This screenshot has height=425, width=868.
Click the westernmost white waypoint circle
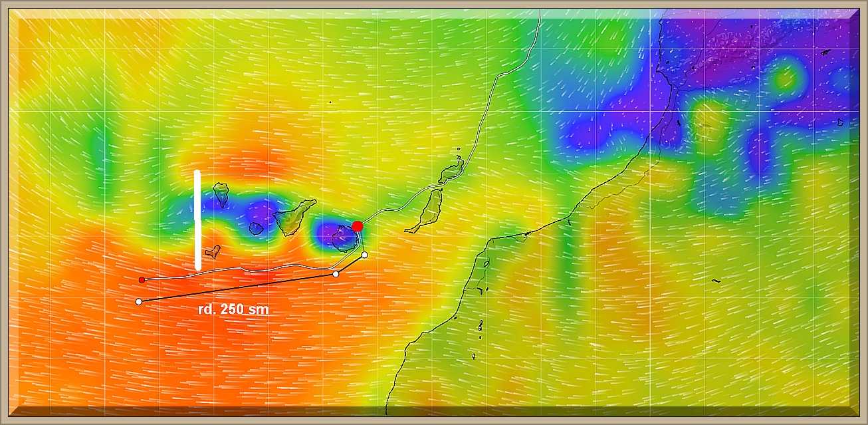[x=138, y=302]
